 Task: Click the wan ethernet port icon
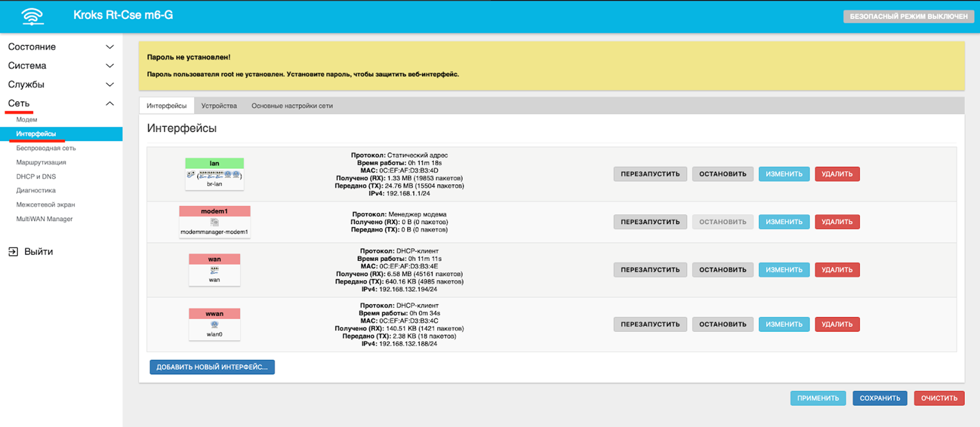coord(215,270)
